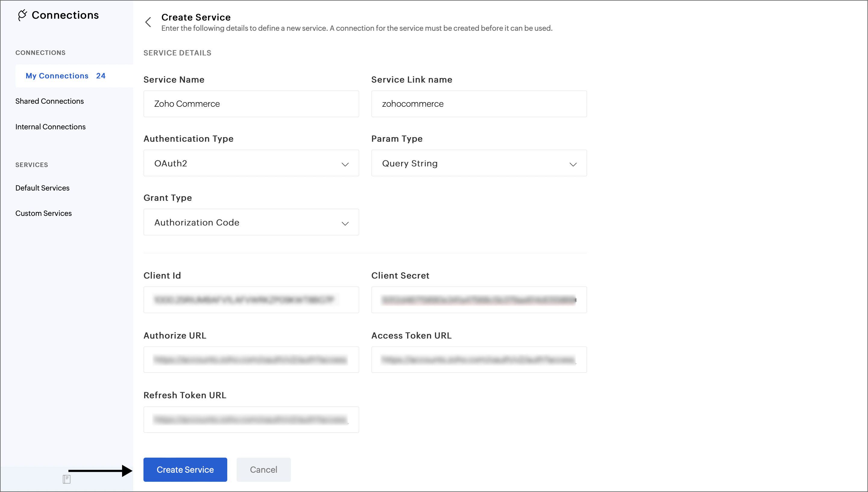Screen dimensions: 868x492
Task: Click inside the Client Id field
Action: click(251, 300)
